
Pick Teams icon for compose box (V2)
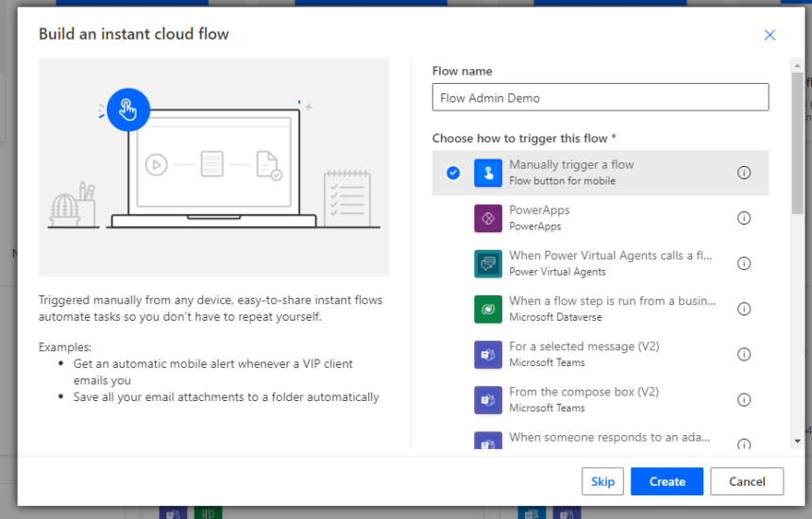(488, 400)
